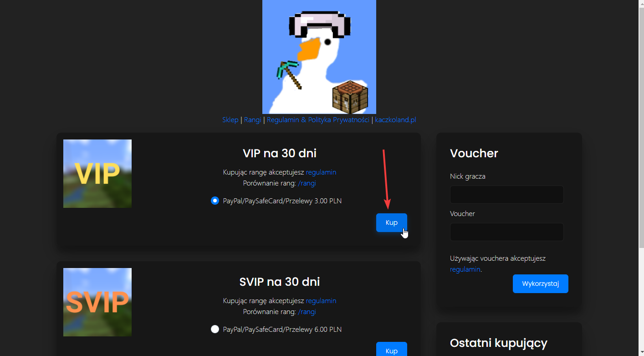Open regulamin link in SVIP card
644x356 pixels.
pyautogui.click(x=321, y=301)
